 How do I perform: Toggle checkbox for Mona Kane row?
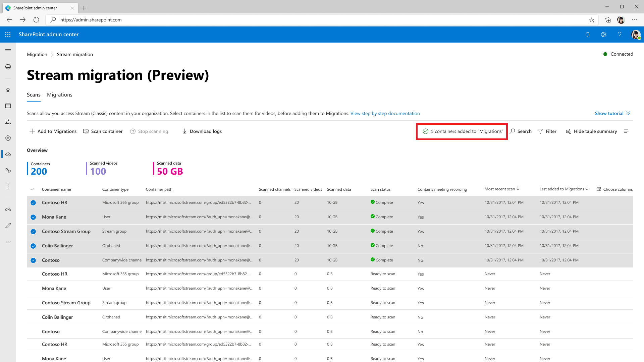point(33,217)
